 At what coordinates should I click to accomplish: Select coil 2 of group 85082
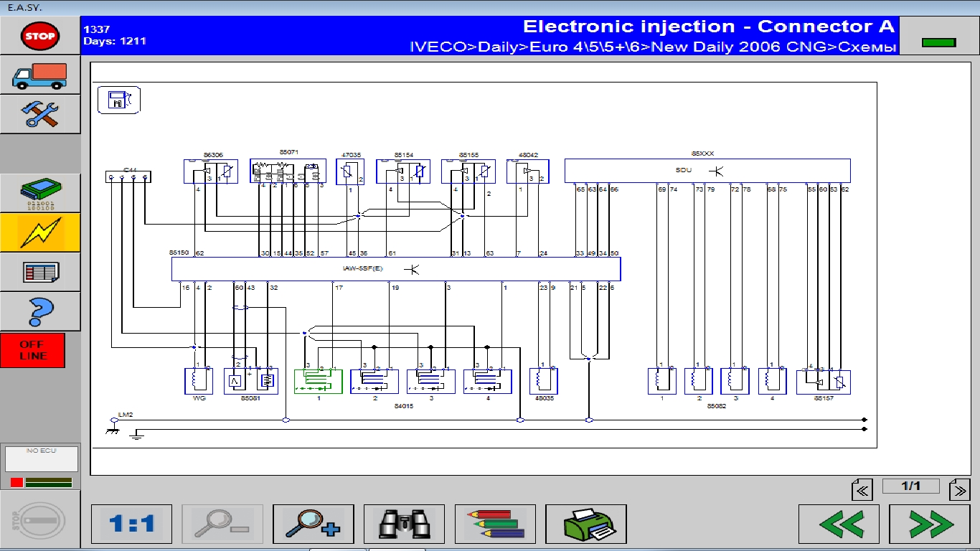pos(699,382)
